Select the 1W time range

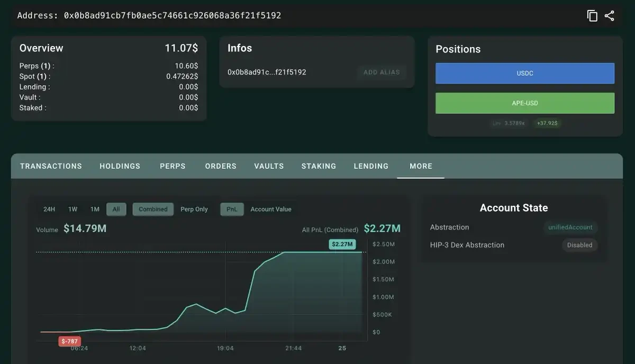(x=72, y=209)
